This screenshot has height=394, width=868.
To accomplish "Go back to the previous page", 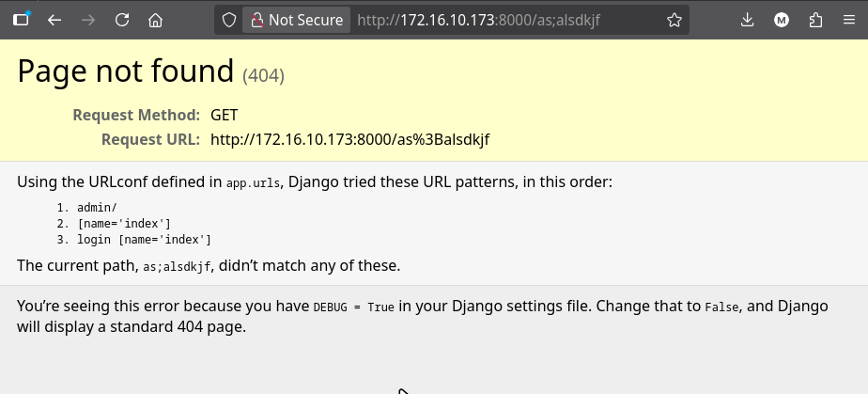I will point(54,20).
